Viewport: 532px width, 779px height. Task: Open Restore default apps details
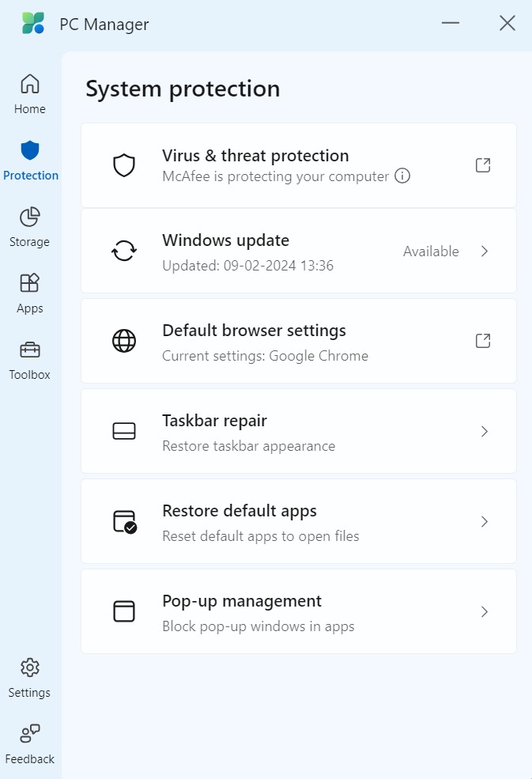(x=484, y=521)
